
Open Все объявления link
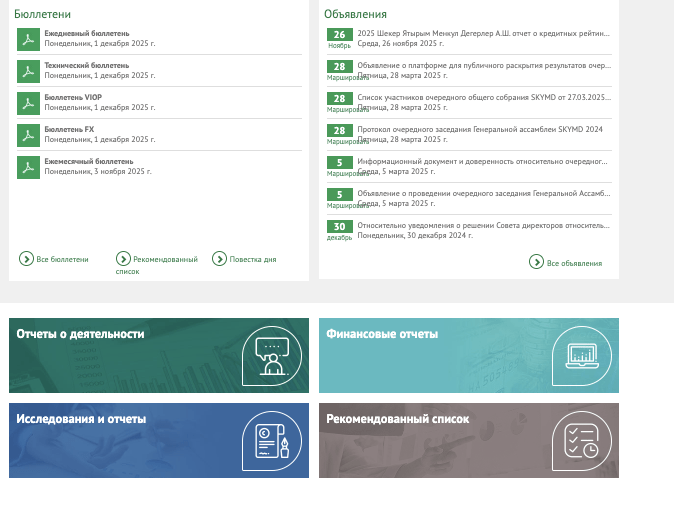(574, 263)
